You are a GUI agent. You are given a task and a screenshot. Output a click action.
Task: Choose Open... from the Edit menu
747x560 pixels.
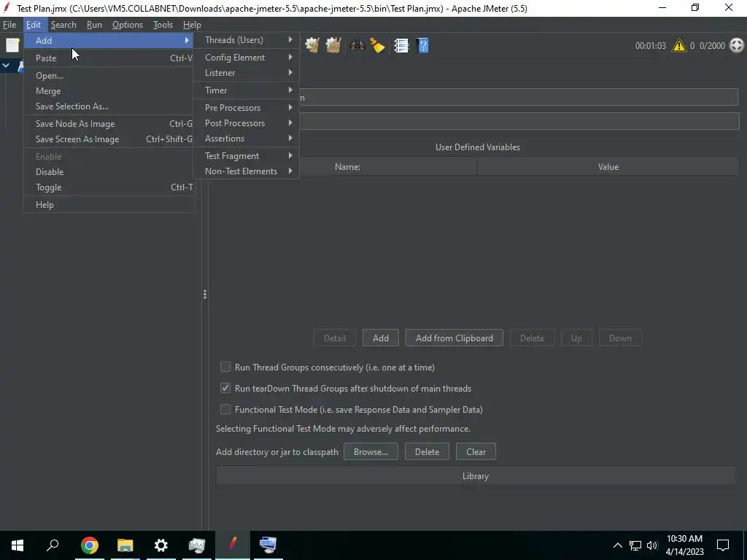(x=109, y=76)
